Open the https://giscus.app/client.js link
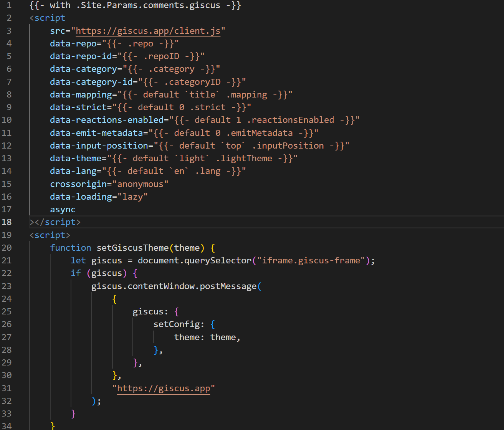The image size is (504, 430). coord(148,31)
